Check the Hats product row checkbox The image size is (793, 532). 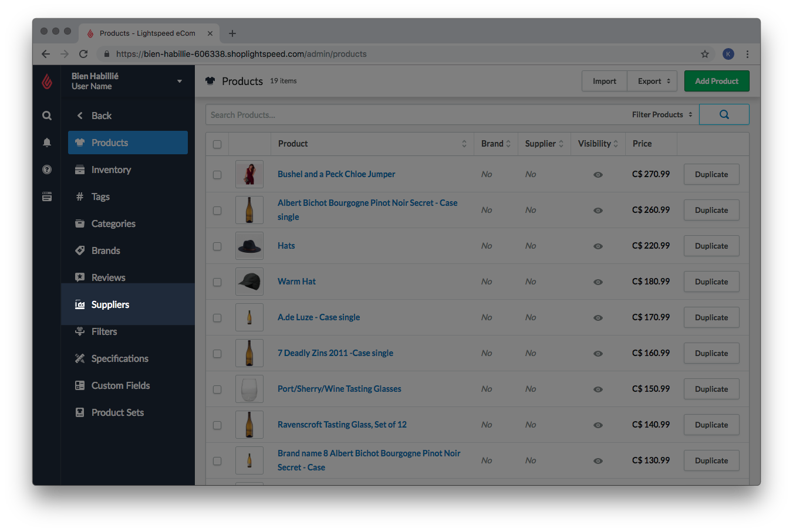pos(217,246)
